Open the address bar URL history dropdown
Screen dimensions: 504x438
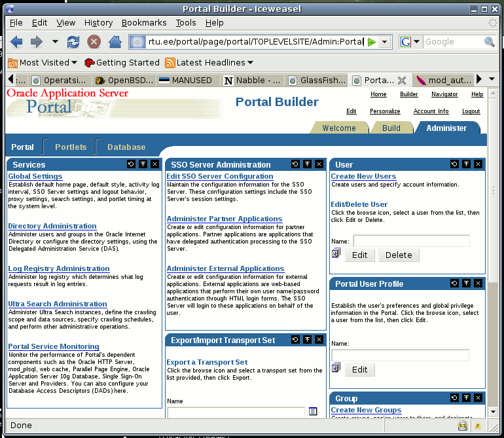[384, 42]
